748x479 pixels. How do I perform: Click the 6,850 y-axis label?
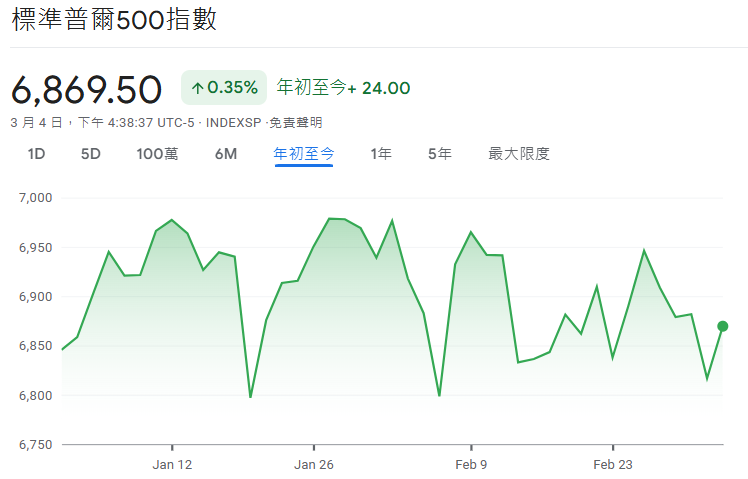coord(35,346)
